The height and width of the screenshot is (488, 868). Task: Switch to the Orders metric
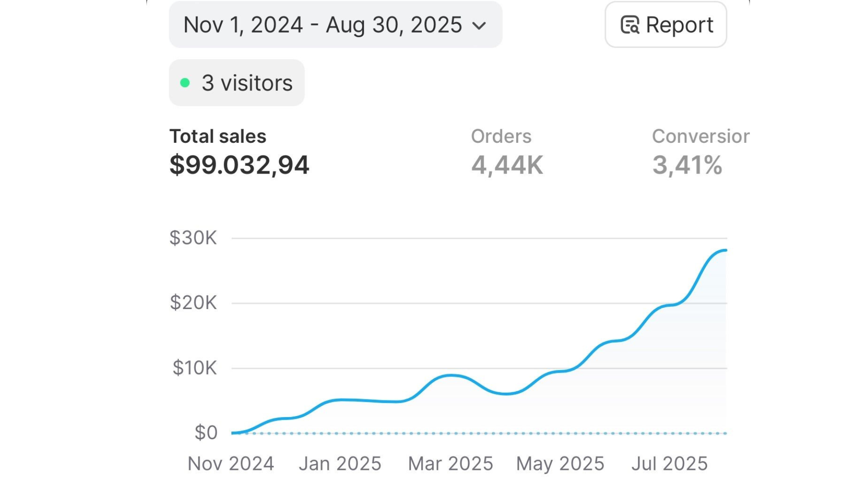pos(501,136)
